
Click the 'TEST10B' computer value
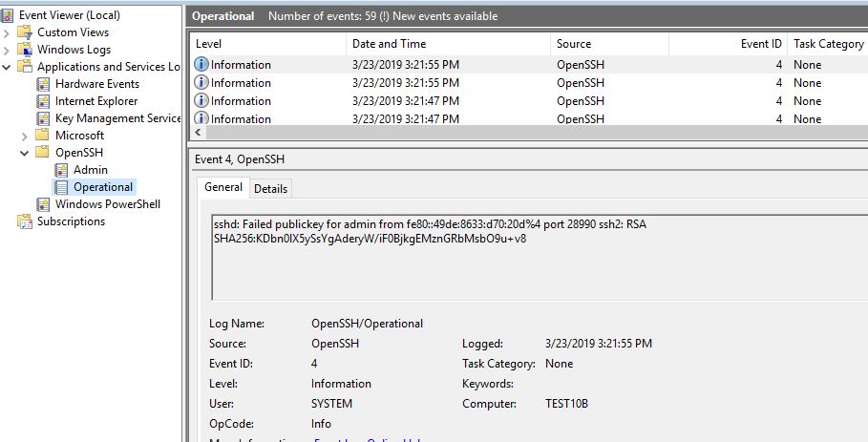(x=567, y=404)
